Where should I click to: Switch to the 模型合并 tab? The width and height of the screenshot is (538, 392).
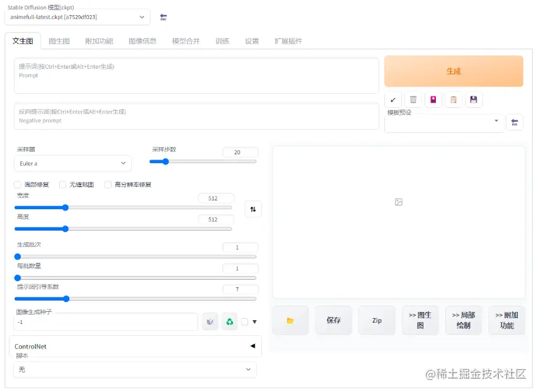coord(186,41)
